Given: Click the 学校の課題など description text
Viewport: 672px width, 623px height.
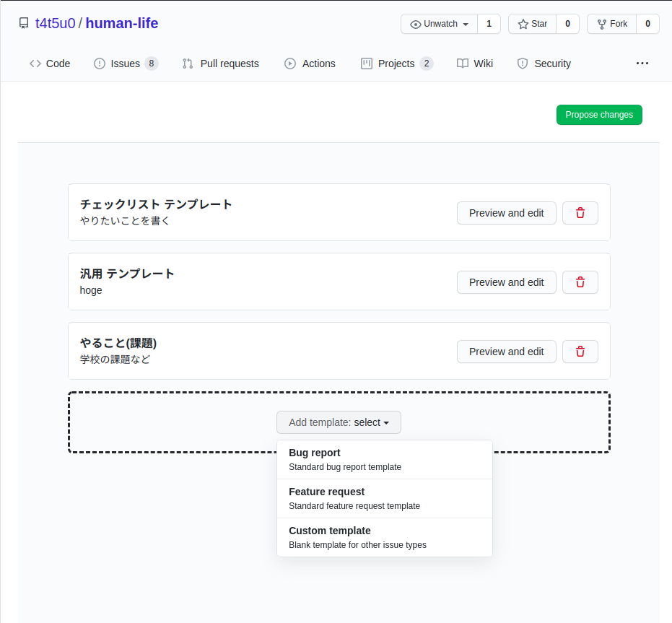Looking at the screenshot, I should tap(115, 360).
